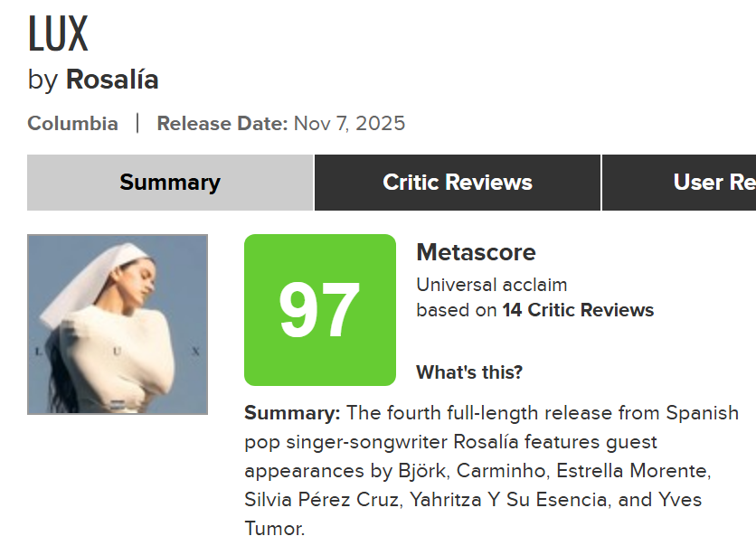Click the name Björk in the summary
This screenshot has width=756, height=555.
tap(421, 471)
